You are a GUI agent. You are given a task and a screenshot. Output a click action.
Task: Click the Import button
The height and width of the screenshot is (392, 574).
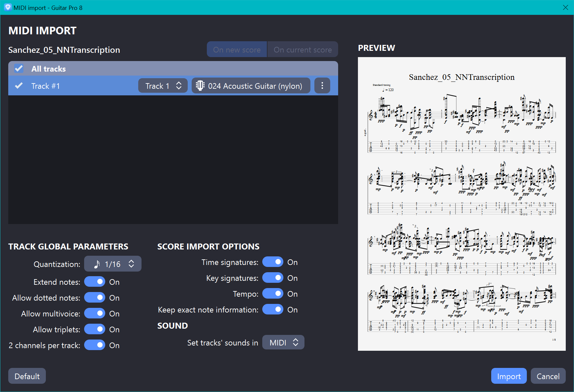pos(509,376)
